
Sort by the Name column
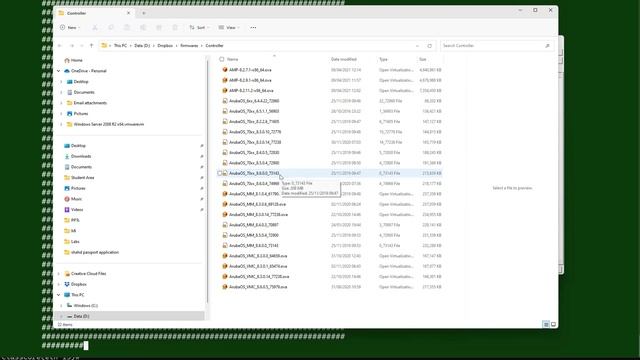(232, 59)
